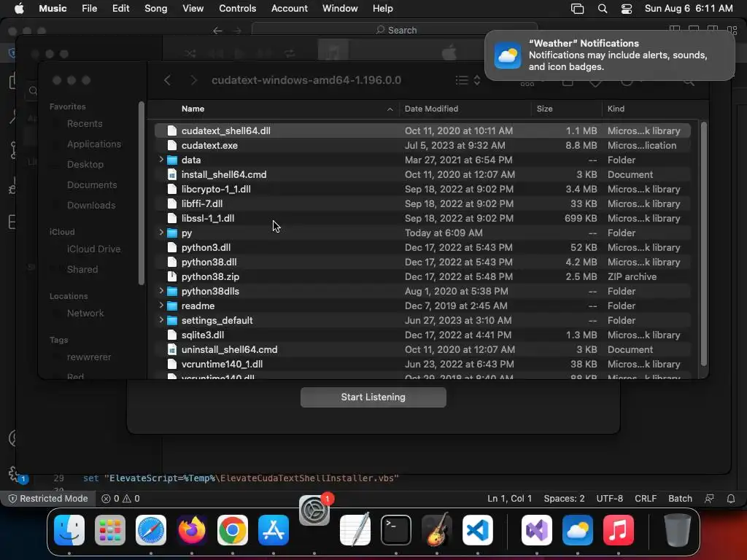Select the sqlite3.dll file

coord(422,335)
